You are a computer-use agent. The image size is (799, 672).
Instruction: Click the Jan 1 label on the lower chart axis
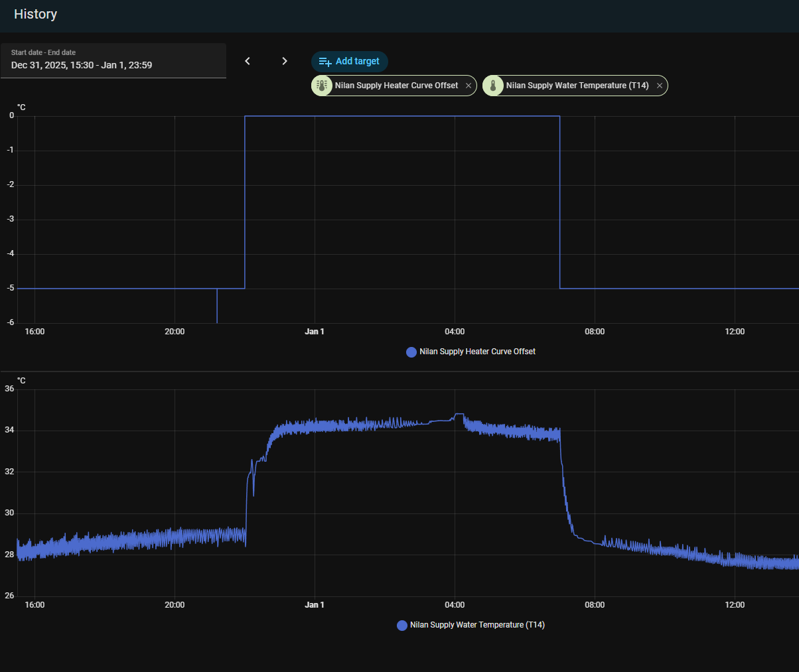pos(315,605)
